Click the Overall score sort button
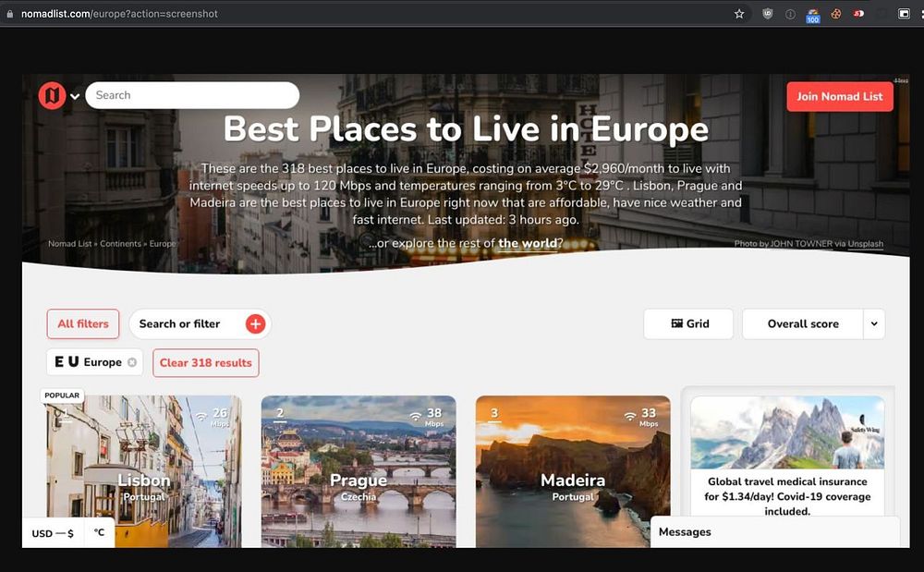Image resolution: width=924 pixels, height=572 pixels. (803, 324)
